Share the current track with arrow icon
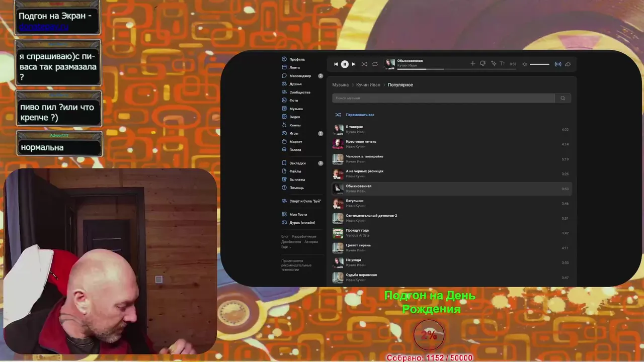 [x=568, y=64]
